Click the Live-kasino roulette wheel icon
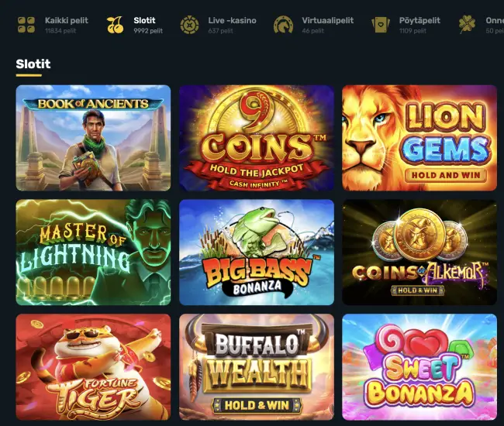 click(x=189, y=25)
